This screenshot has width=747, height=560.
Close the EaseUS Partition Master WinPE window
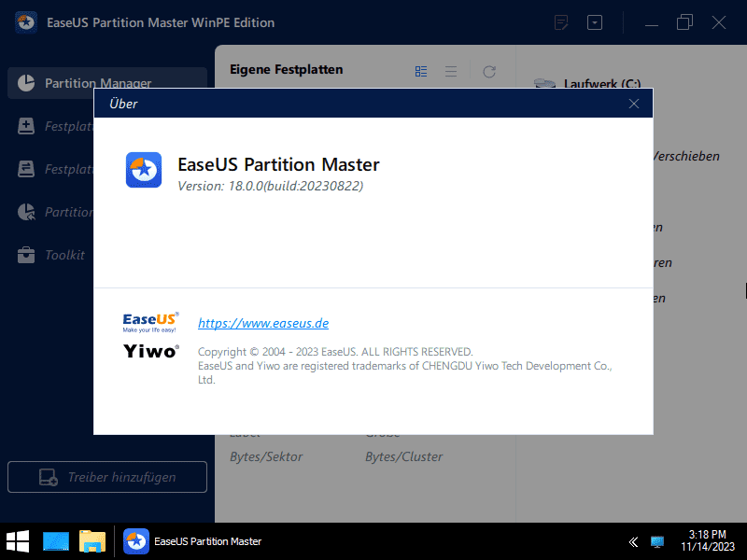point(719,22)
